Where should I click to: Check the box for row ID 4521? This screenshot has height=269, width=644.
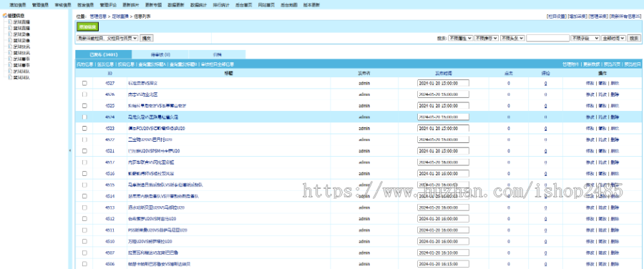(84, 151)
